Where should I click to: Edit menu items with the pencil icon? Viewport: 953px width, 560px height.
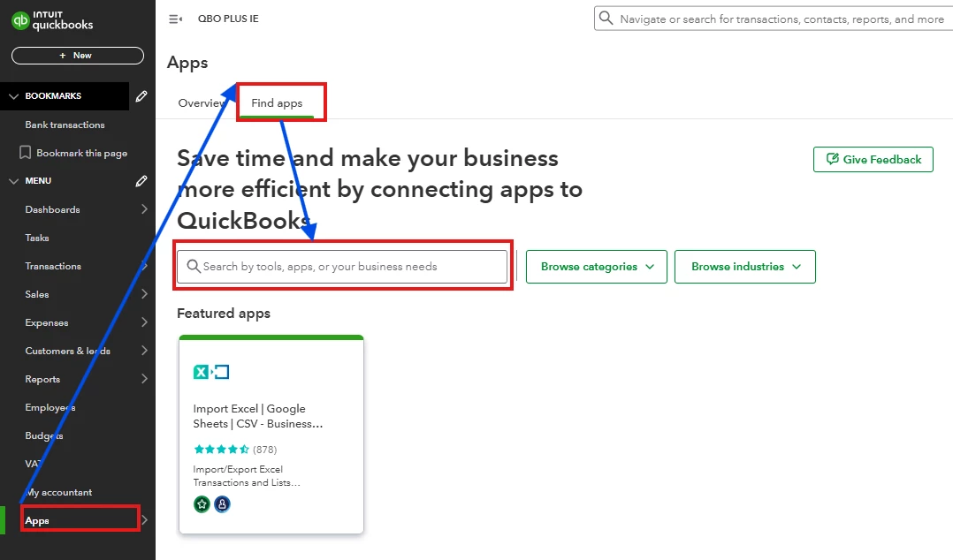click(x=141, y=181)
